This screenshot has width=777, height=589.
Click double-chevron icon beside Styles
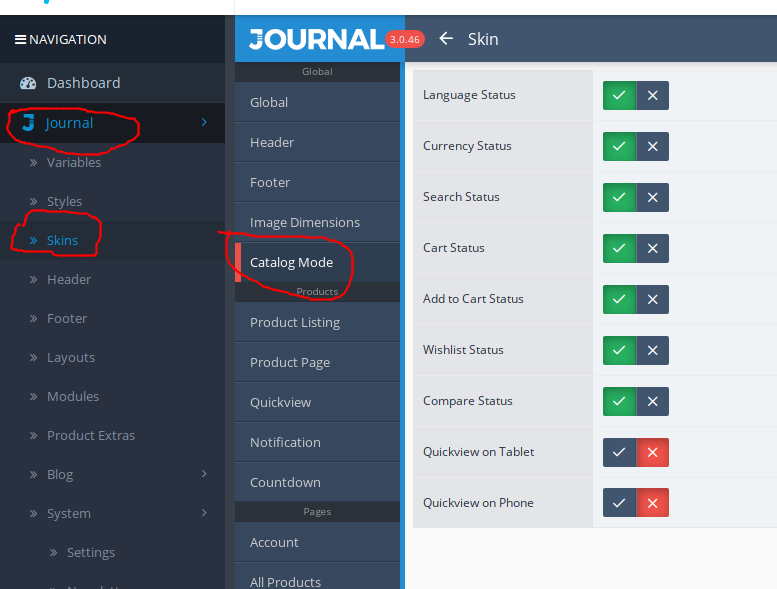point(33,201)
